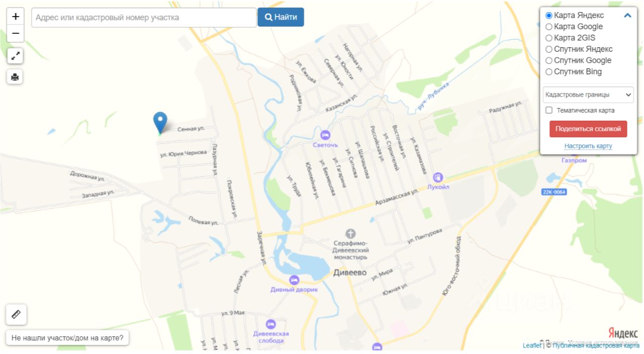Viewport: 644px width, 354px height.
Task: Zoom out with the minus button
Action: tap(16, 34)
